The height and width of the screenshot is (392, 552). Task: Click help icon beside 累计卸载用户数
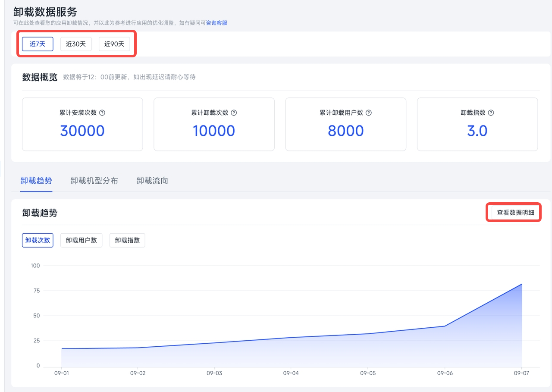pyautogui.click(x=369, y=113)
